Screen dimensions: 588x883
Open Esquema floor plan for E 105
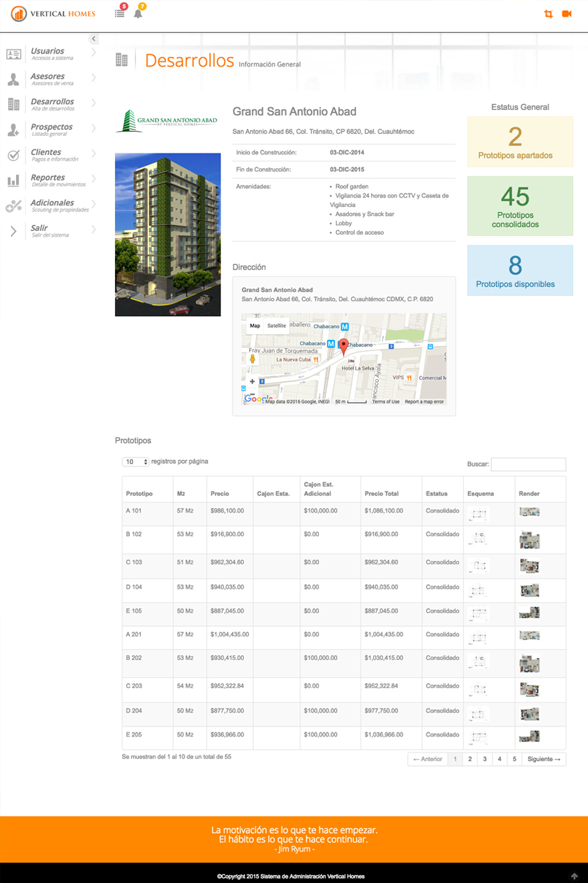479,614
